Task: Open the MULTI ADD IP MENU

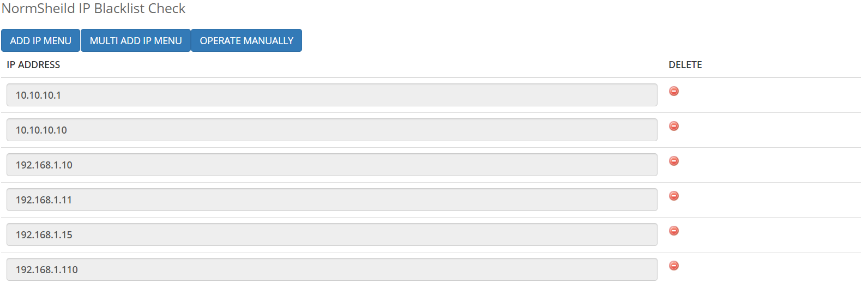Action: tap(136, 40)
